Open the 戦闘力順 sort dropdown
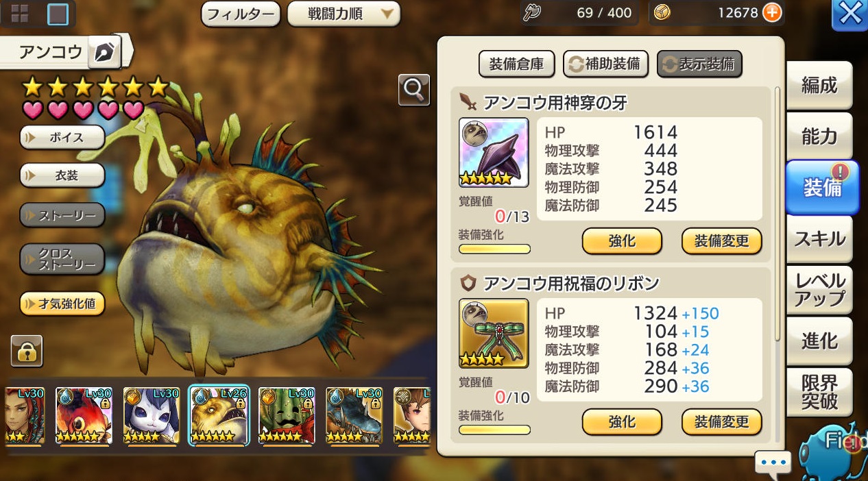This screenshot has height=481, width=868. (343, 14)
